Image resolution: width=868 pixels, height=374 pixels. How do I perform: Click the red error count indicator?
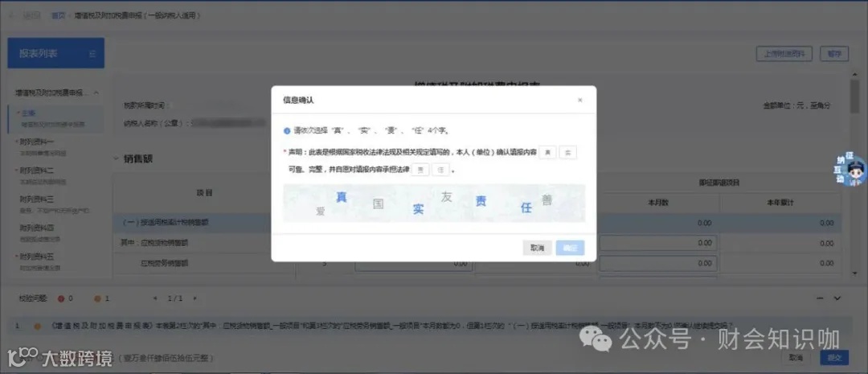[x=65, y=298]
